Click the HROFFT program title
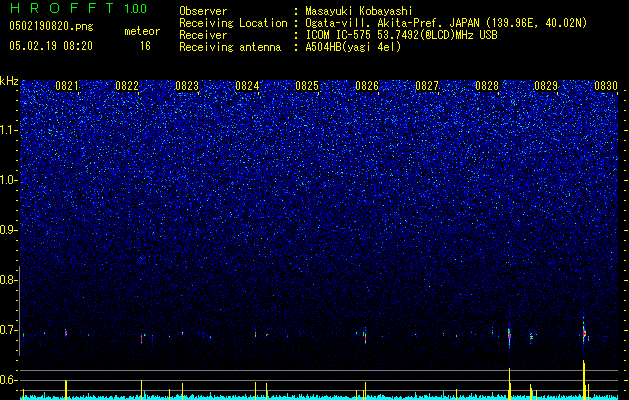This screenshot has height=400, width=629. (61, 8)
